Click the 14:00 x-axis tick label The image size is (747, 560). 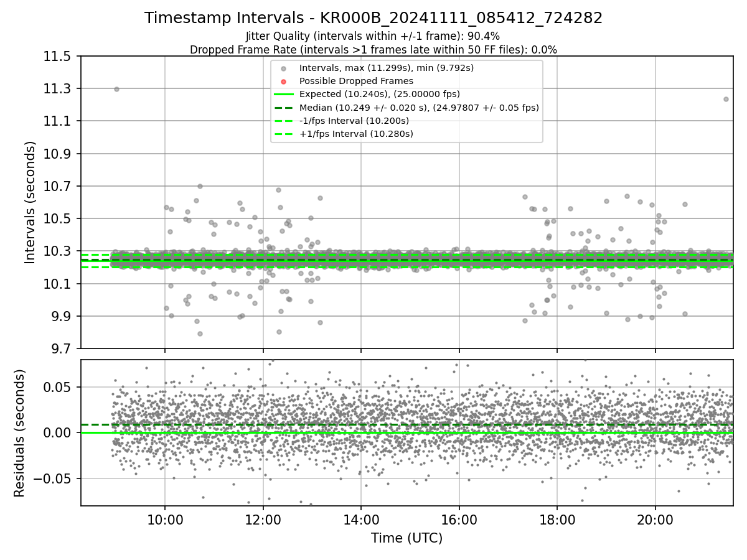pos(361,519)
